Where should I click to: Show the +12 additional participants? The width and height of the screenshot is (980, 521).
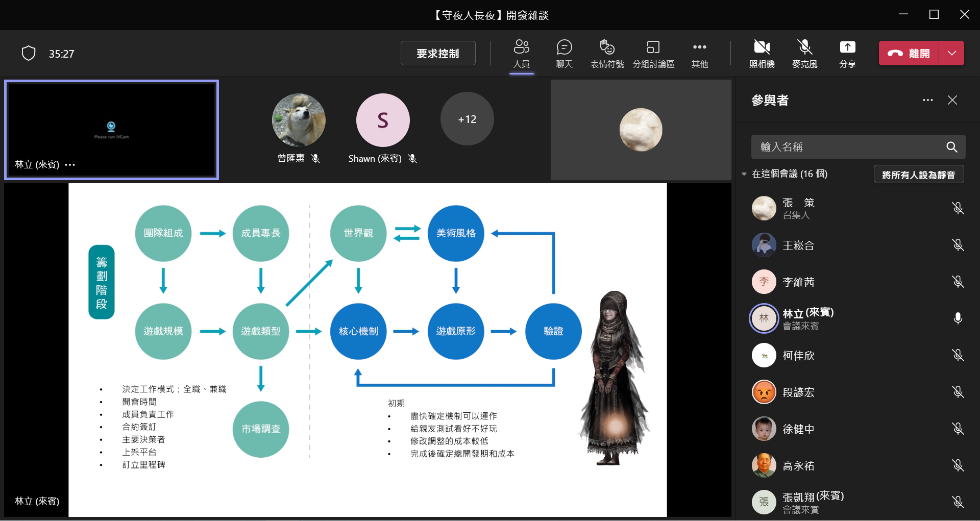(467, 119)
